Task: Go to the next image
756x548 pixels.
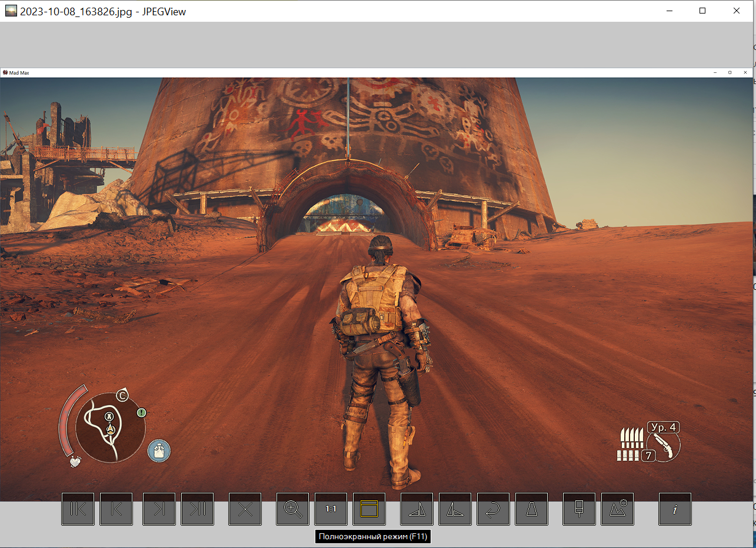Action: pyautogui.click(x=159, y=509)
